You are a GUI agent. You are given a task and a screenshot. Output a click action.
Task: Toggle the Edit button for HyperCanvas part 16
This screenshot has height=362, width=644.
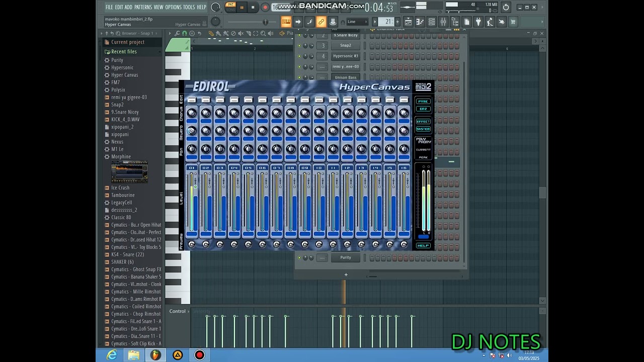pyautogui.click(x=404, y=100)
